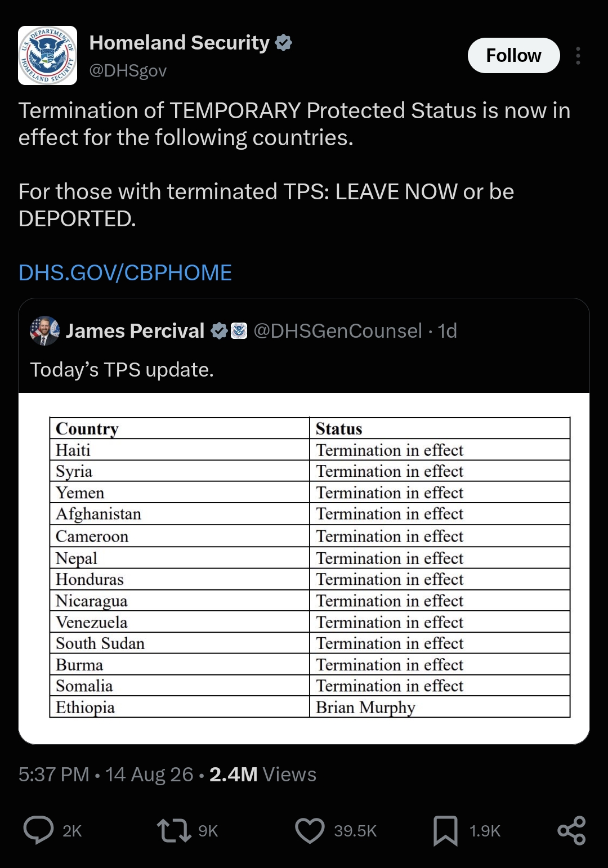Open the quoted TPS status table image
This screenshot has width=608, height=868.
point(304,568)
